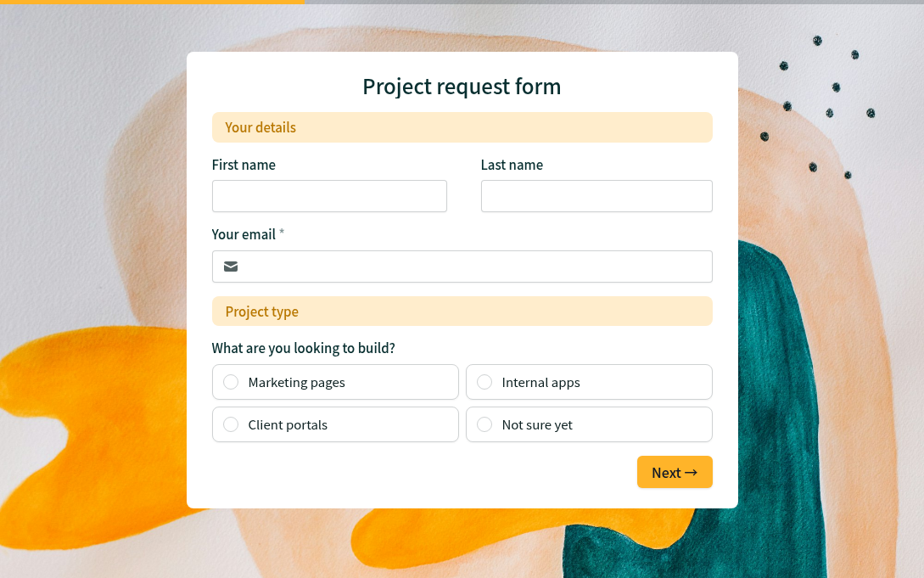
Task: Click into the Your email field
Action: click(x=475, y=267)
